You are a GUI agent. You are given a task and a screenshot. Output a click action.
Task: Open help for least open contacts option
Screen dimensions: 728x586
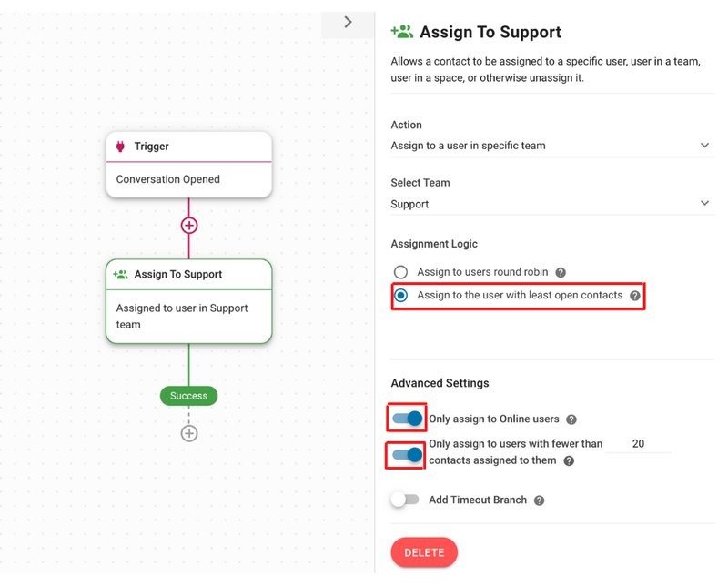[634, 296]
